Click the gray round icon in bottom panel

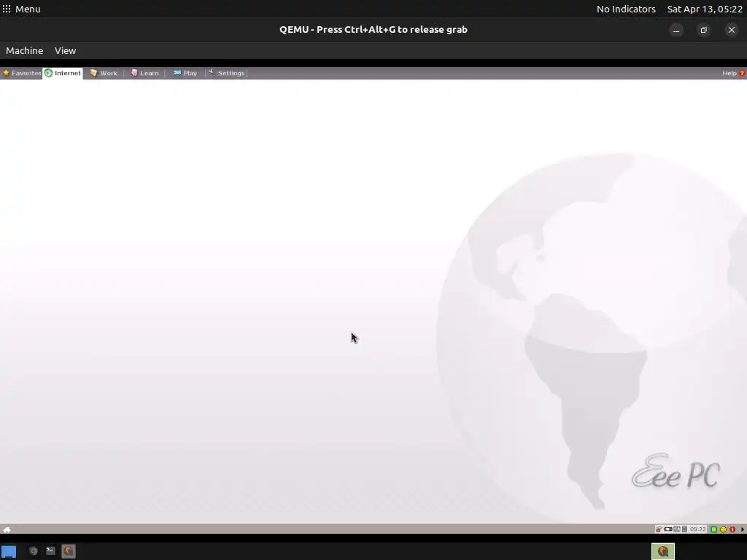point(34,551)
